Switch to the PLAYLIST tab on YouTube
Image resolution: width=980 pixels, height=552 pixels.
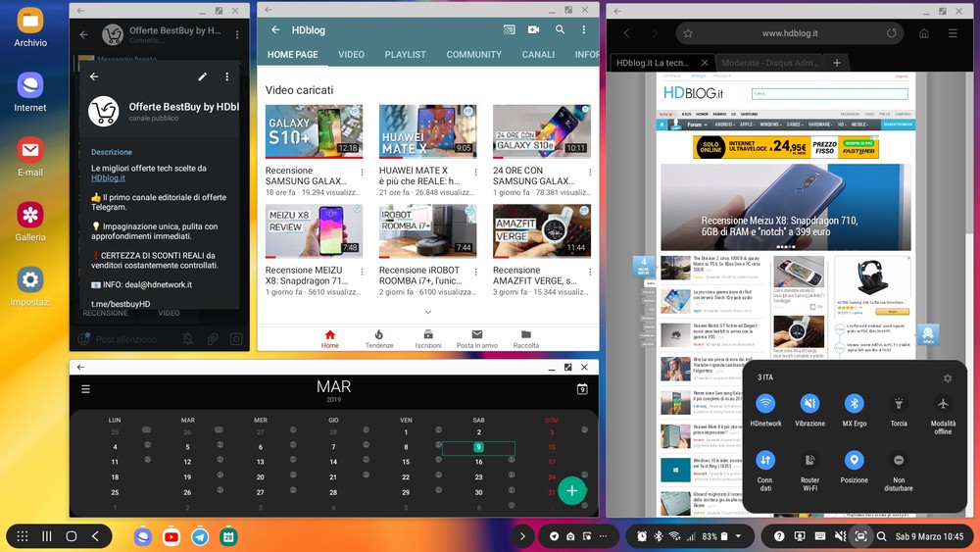coord(405,54)
